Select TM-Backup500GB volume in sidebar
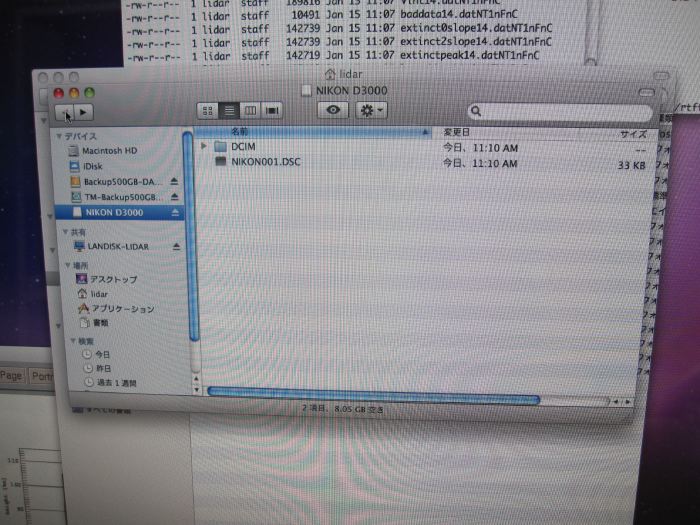The image size is (700, 525). [x=118, y=197]
